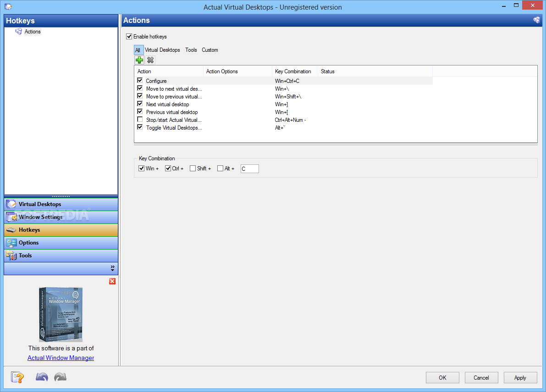Uncheck the Next virtual desktop checkbox

(x=140, y=104)
